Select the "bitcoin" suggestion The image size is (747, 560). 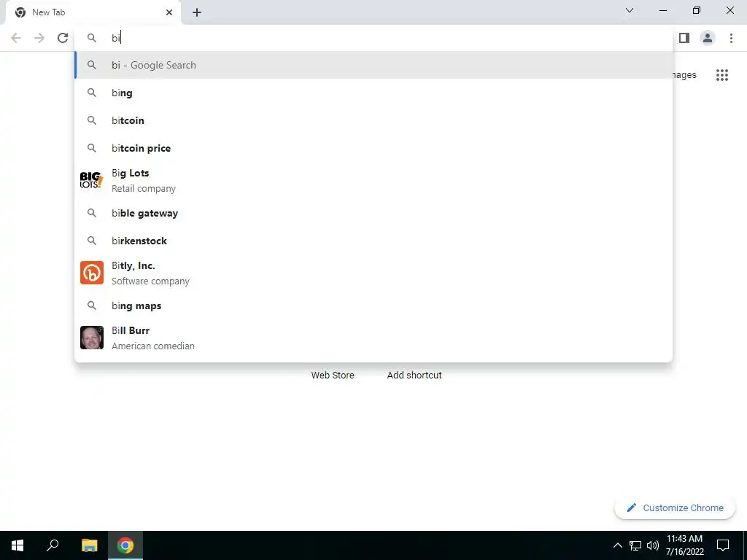[374, 120]
